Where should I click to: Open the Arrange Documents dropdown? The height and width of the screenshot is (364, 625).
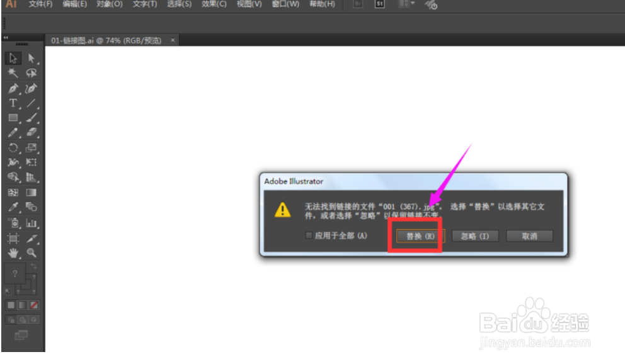[406, 4]
